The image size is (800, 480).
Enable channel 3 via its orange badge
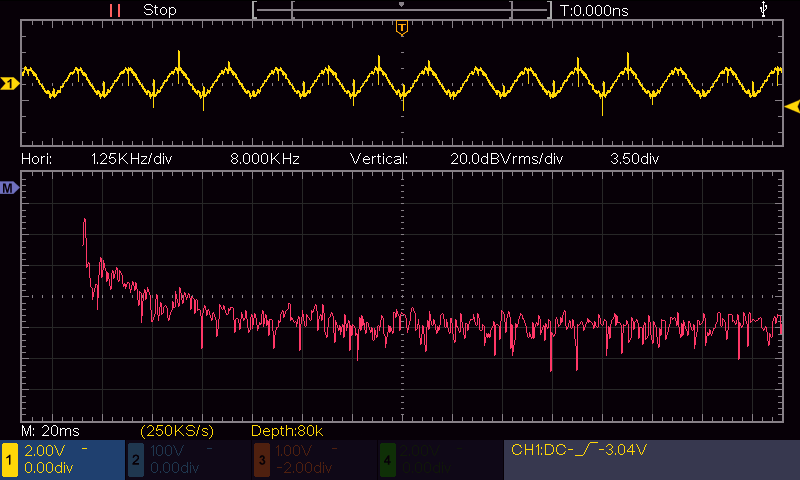pyautogui.click(x=260, y=460)
